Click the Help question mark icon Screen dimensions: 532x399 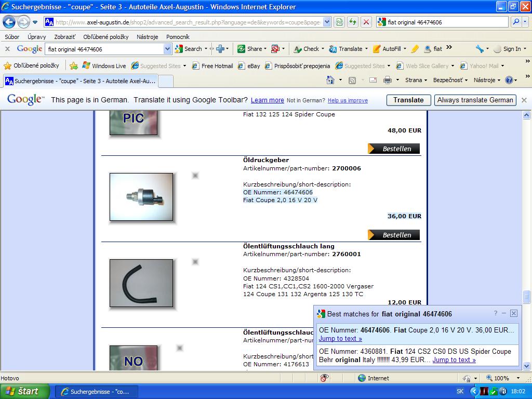[509, 80]
